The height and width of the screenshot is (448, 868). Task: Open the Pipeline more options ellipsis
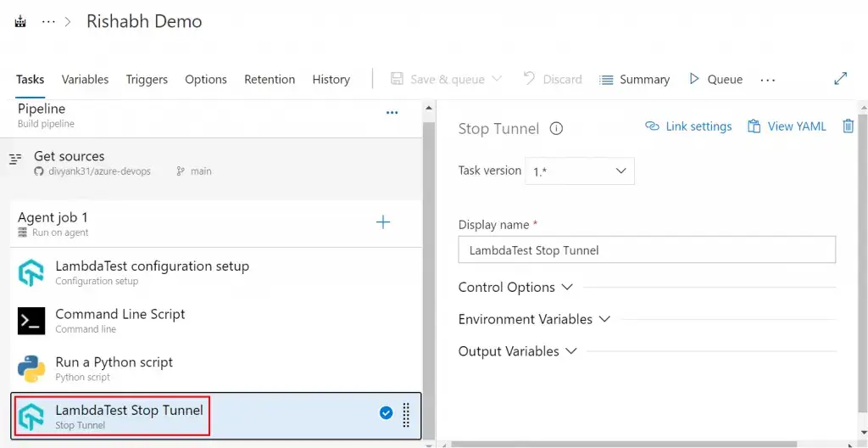[392, 113]
